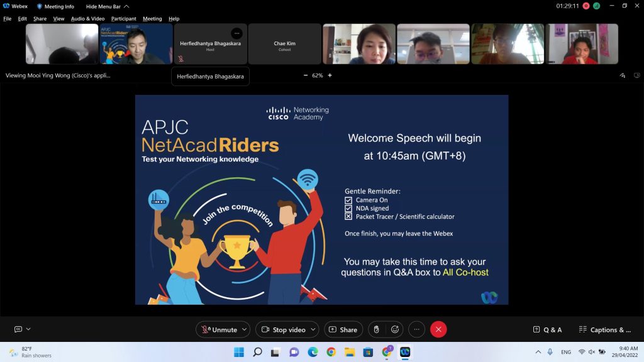Click the Camera On checkbox on the slide

348,200
